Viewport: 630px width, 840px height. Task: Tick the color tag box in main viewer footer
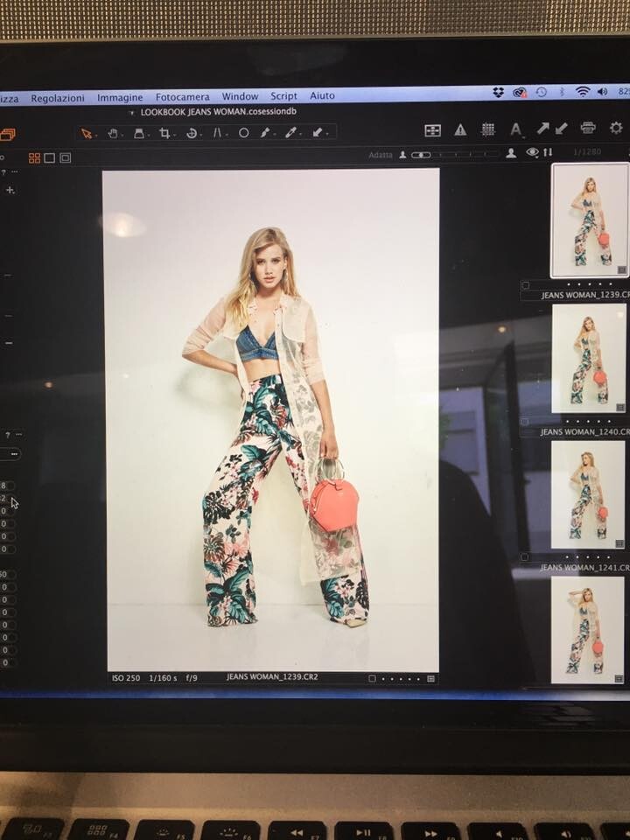(x=372, y=678)
